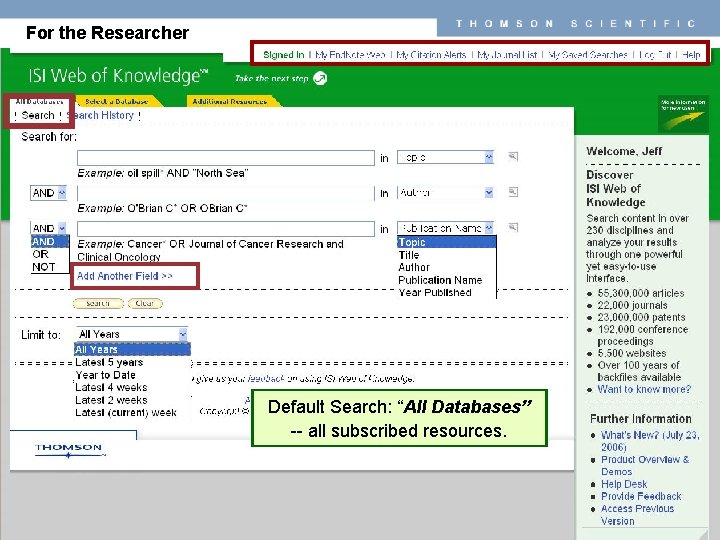Open search aid icon beside Topic field
The width and height of the screenshot is (720, 540).
(513, 157)
